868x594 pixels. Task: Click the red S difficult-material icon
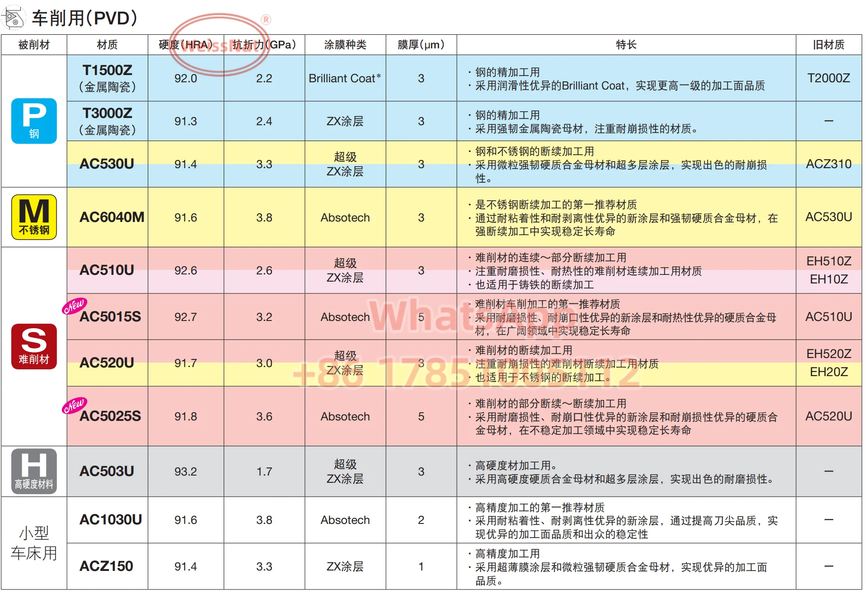tap(34, 346)
